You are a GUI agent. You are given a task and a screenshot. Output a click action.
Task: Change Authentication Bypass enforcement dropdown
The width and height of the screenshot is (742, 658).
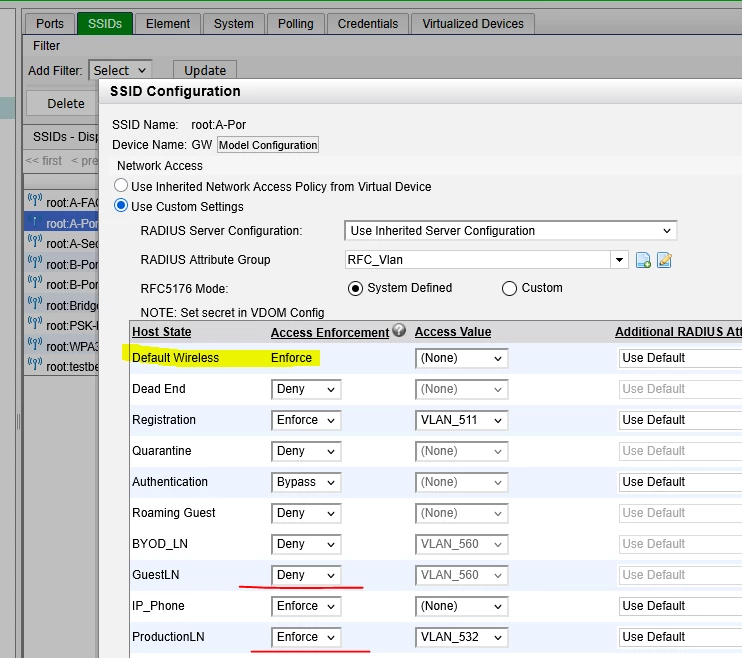306,482
